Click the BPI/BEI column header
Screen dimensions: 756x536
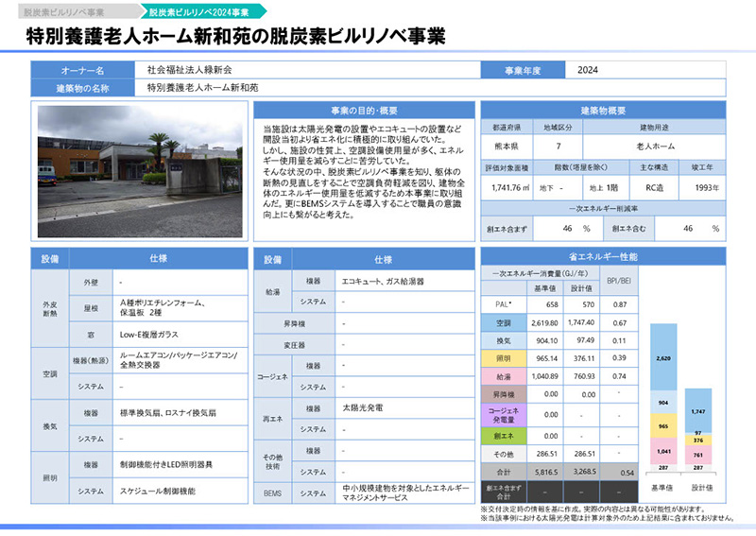point(619,281)
